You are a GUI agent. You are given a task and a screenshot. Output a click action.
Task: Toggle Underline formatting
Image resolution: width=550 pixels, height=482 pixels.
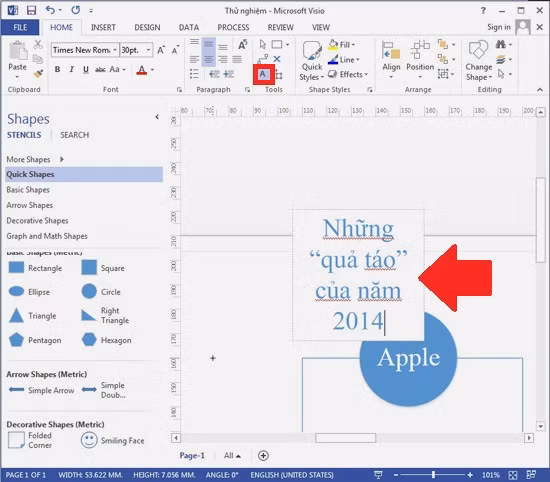(86, 69)
